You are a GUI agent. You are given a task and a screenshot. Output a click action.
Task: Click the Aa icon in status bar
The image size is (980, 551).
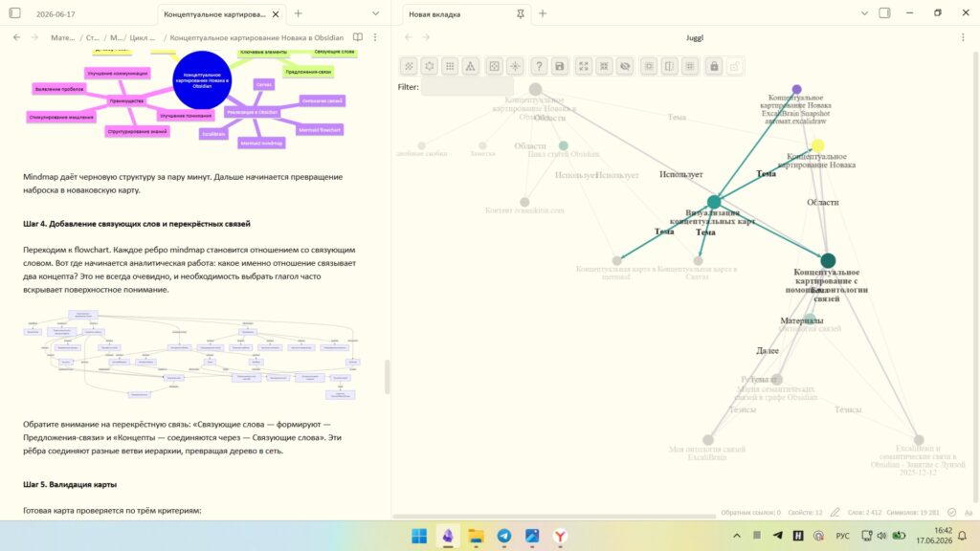coord(969,513)
